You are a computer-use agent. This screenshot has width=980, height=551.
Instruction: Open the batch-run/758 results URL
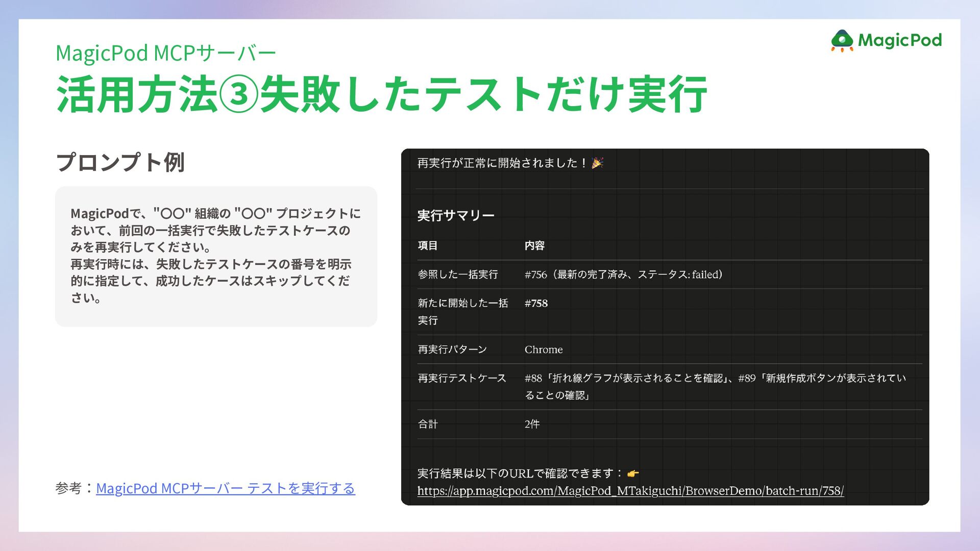(630, 491)
